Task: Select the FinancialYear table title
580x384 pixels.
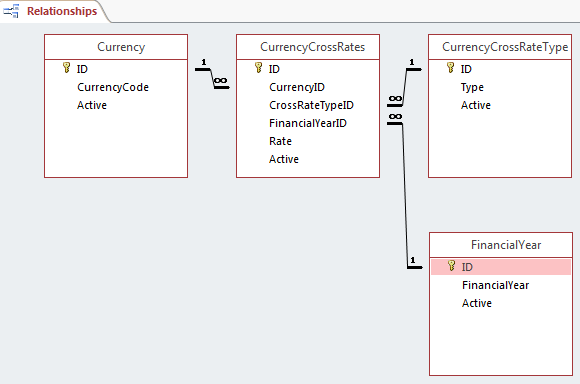Action: click(506, 245)
